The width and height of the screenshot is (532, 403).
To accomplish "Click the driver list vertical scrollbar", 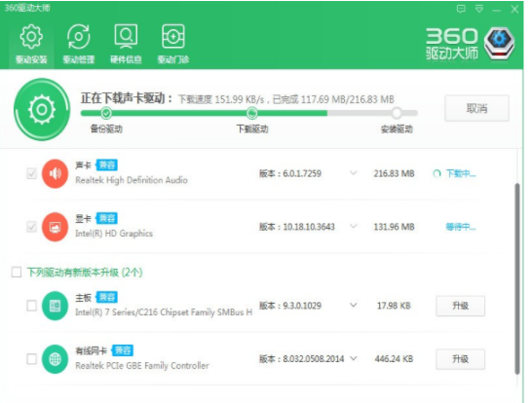I will click(517, 278).
